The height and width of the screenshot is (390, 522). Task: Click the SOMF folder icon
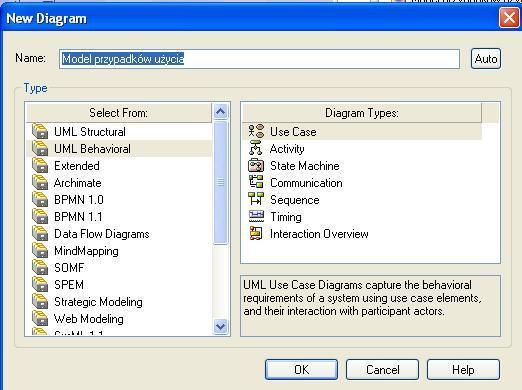pyautogui.click(x=40, y=267)
